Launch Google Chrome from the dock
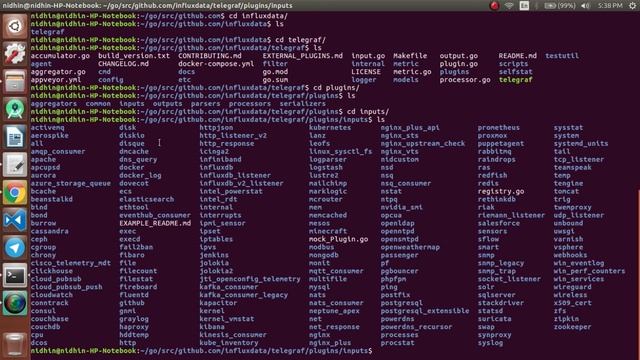Viewport: 640px width, 360px height. tap(15, 192)
